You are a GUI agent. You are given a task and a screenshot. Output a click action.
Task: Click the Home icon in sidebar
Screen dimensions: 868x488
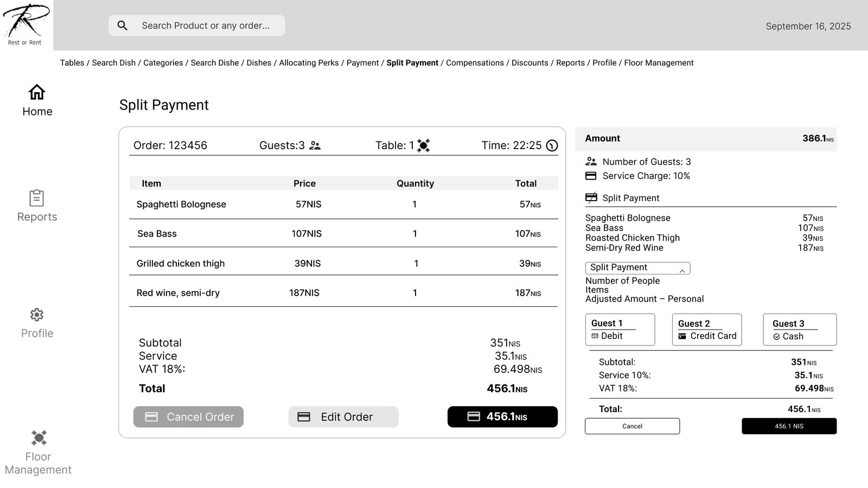coord(37,92)
